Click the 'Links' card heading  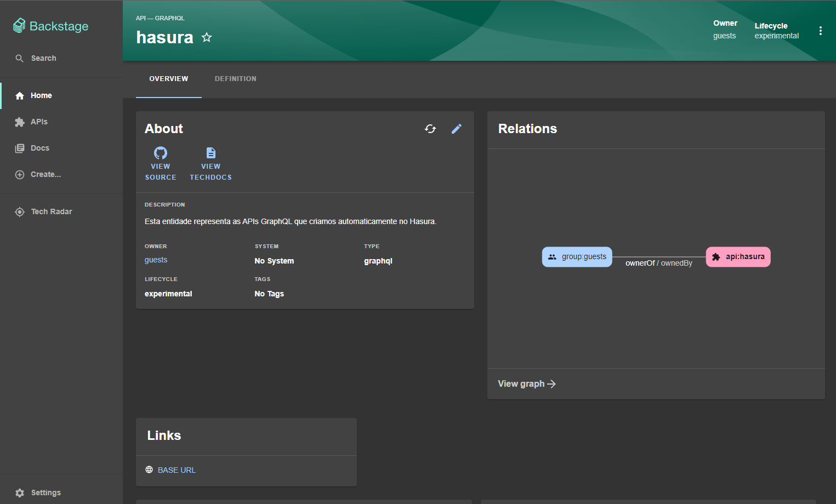tap(164, 436)
